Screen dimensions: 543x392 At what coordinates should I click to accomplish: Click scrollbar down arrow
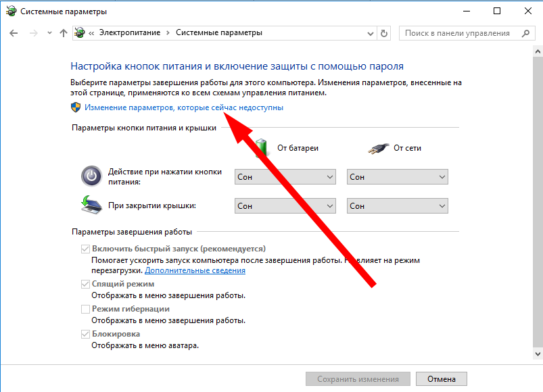[538, 354]
